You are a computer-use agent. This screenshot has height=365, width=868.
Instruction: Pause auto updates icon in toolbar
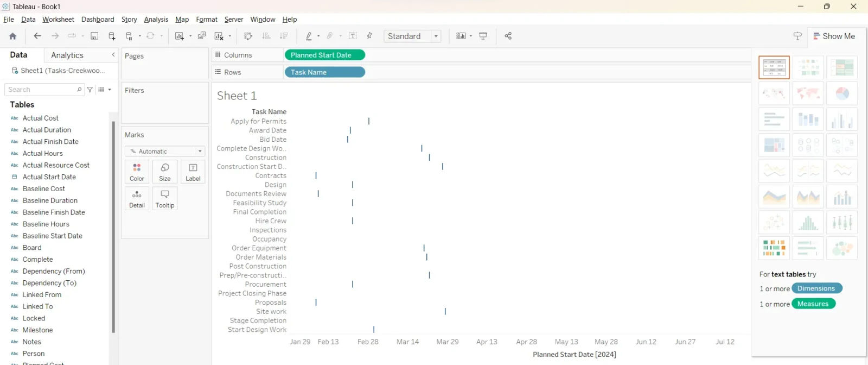tap(129, 36)
